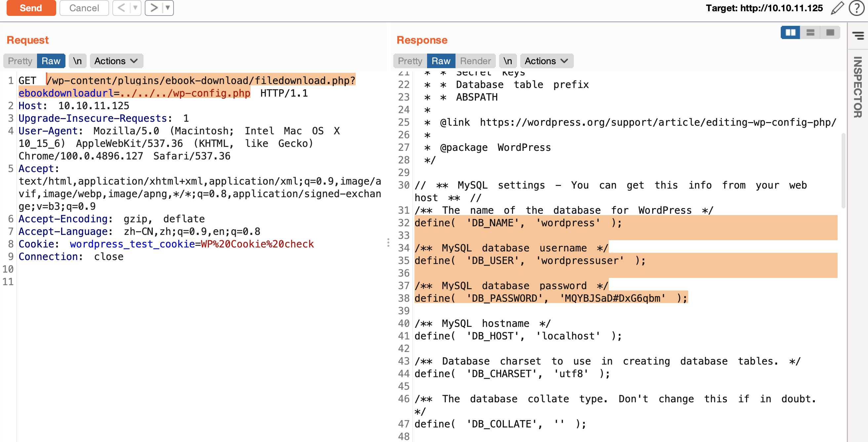Viewport: 868px width, 442px height.
Task: Switch to combined tabbed layout icon
Action: [x=830, y=32]
